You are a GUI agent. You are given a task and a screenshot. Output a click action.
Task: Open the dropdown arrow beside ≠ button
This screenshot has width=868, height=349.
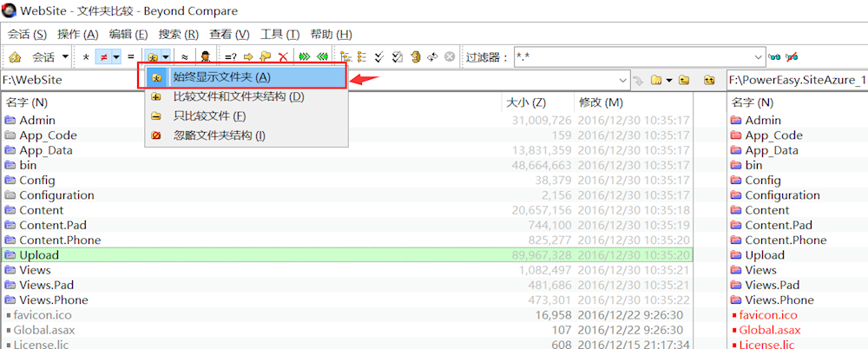tap(116, 56)
